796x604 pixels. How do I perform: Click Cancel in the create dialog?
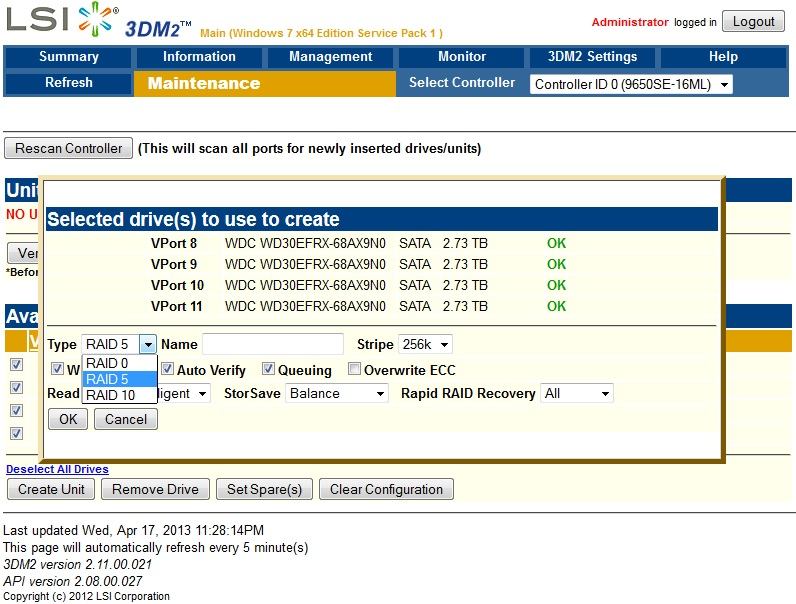pyautogui.click(x=126, y=419)
